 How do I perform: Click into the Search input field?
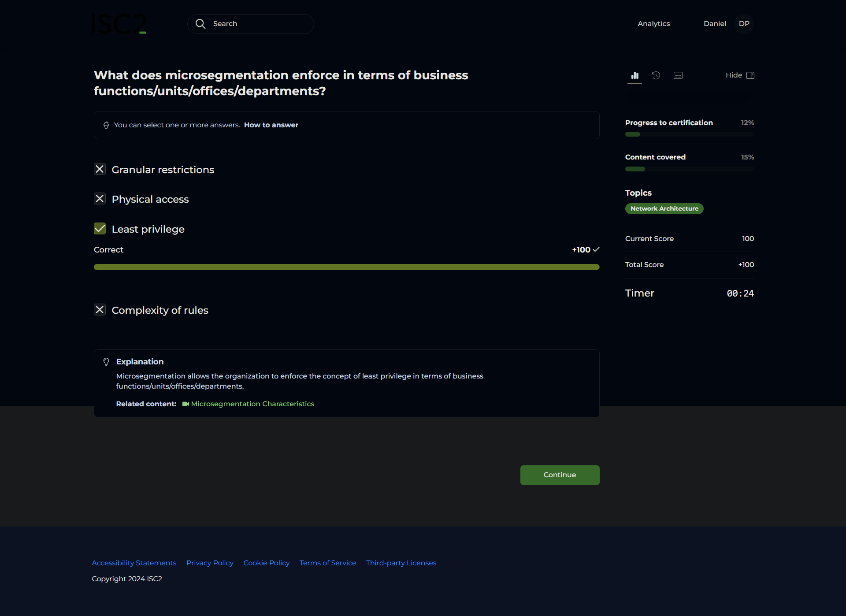[x=260, y=24]
